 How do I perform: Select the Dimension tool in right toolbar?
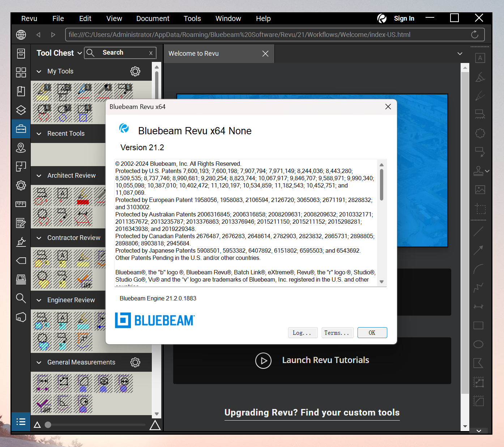(478, 307)
